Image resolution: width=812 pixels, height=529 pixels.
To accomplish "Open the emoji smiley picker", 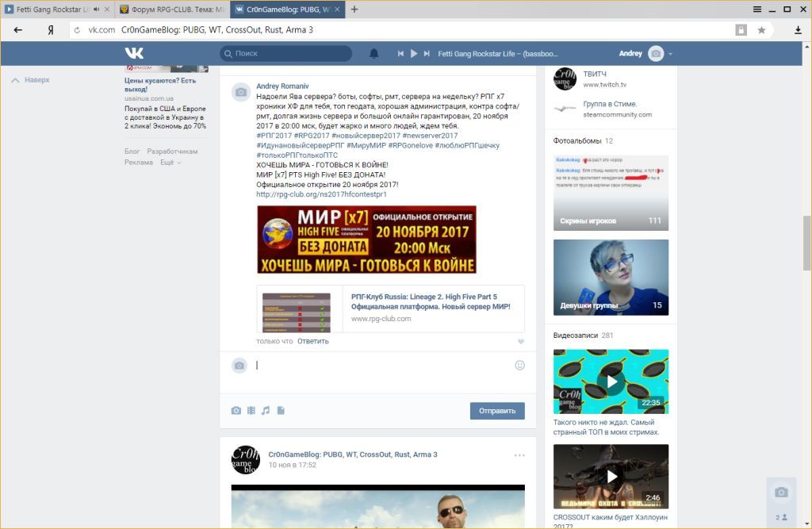I will [520, 366].
